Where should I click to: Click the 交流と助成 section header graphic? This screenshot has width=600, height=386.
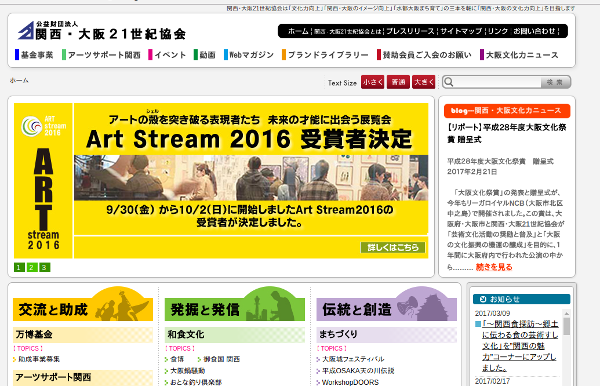(83, 304)
